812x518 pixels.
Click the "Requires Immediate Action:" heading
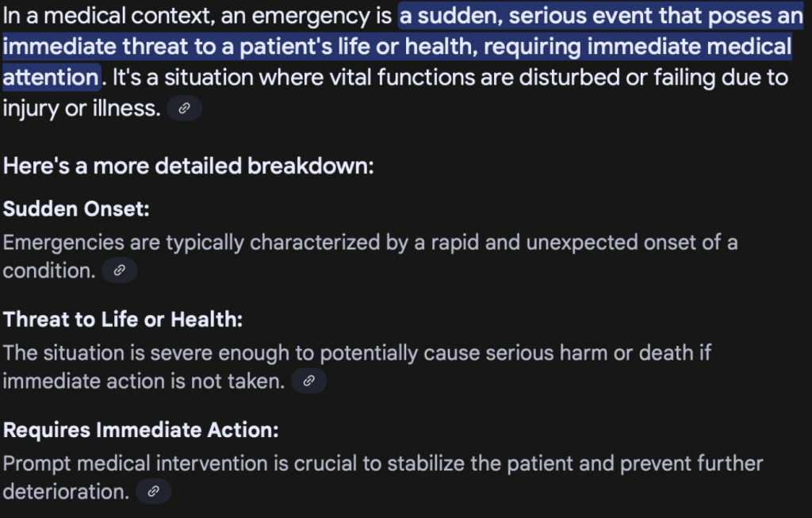click(141, 430)
